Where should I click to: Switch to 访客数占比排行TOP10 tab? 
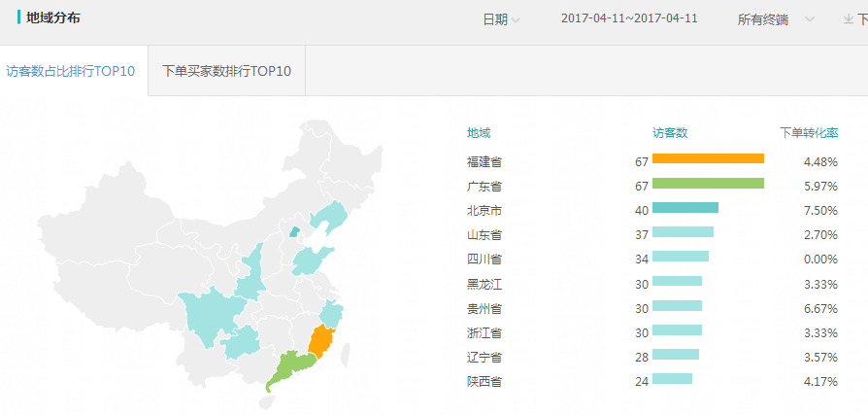[71, 71]
